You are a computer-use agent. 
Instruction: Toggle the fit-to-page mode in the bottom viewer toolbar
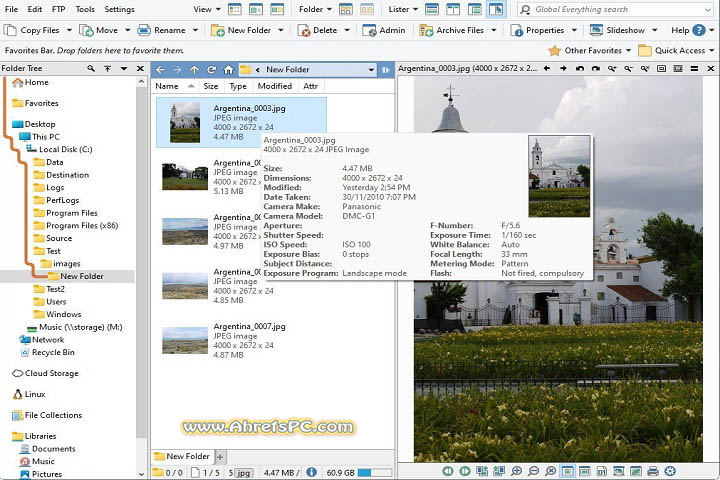click(x=568, y=471)
